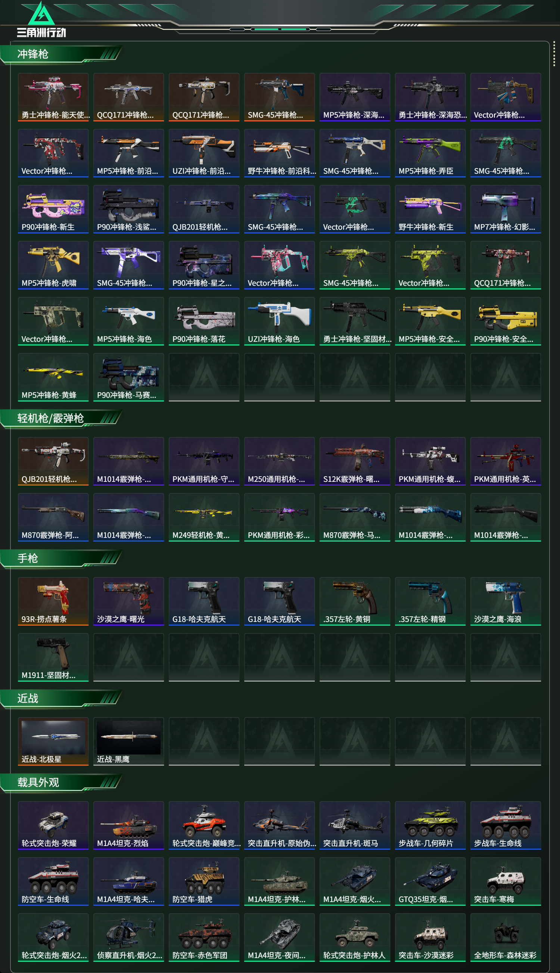Select the 近战-北极星 melee knife
Image resolution: width=560 pixels, height=973 pixels.
pos(53,741)
